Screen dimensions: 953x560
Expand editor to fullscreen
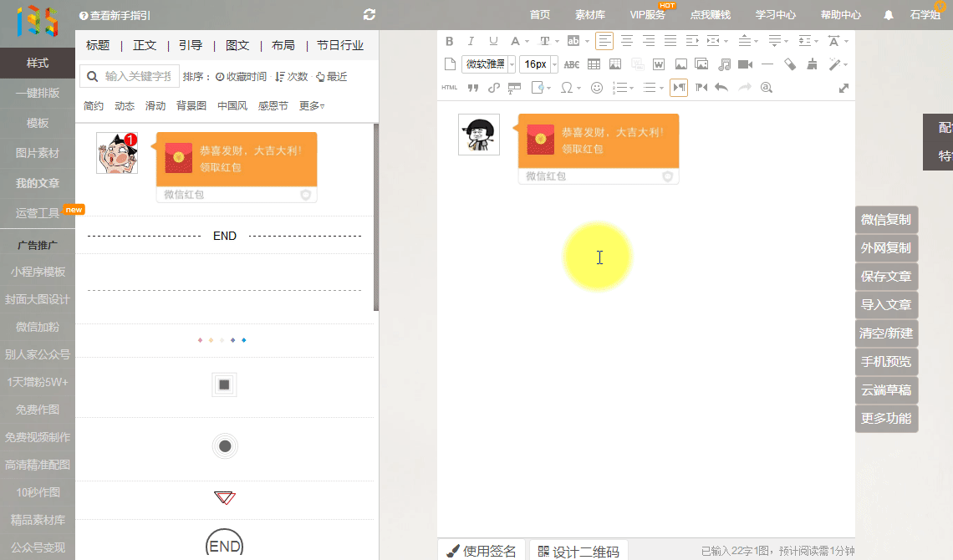click(x=843, y=88)
